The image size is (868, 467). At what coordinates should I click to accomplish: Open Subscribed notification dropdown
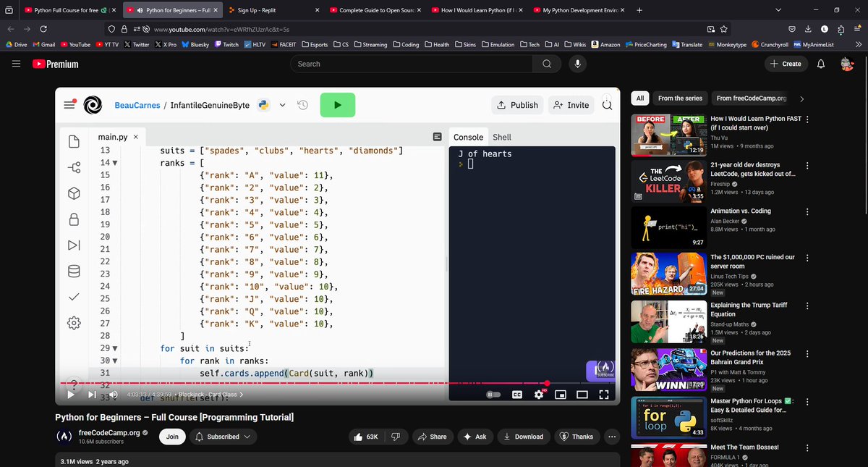224,437
